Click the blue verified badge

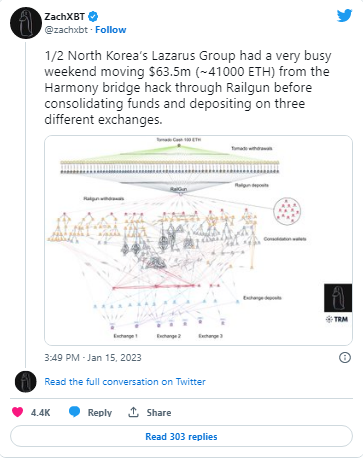(x=93, y=16)
